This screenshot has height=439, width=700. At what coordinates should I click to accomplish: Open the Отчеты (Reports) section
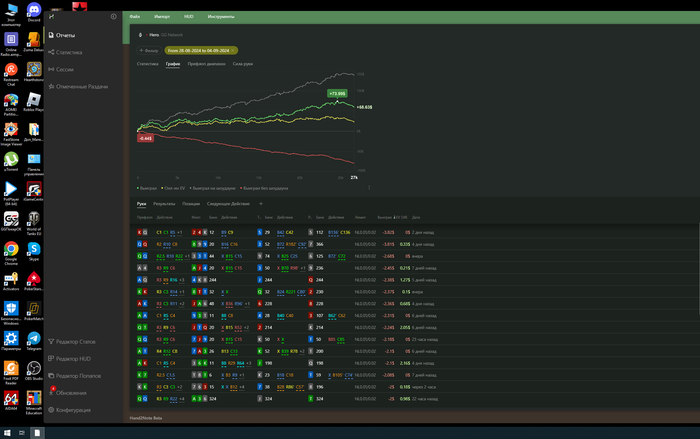coord(62,35)
